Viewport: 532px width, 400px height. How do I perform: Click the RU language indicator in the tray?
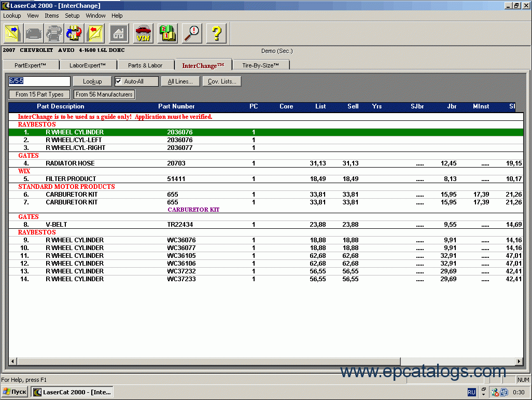[471, 392]
